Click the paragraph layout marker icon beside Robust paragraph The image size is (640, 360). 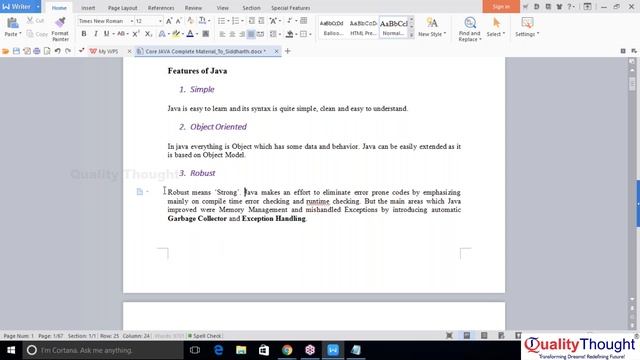click(140, 191)
